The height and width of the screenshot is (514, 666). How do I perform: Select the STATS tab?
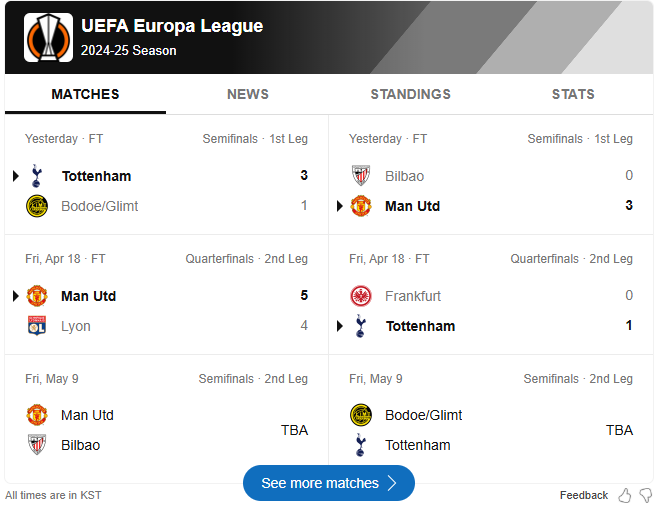(573, 94)
